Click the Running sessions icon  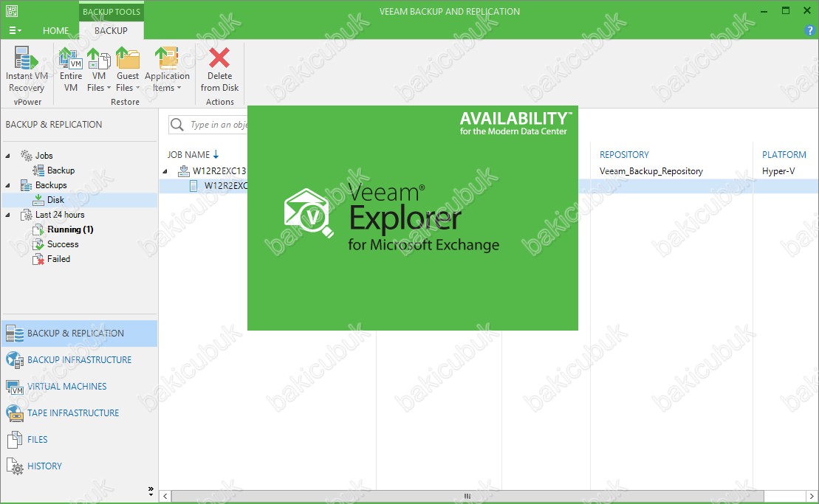[x=38, y=229]
